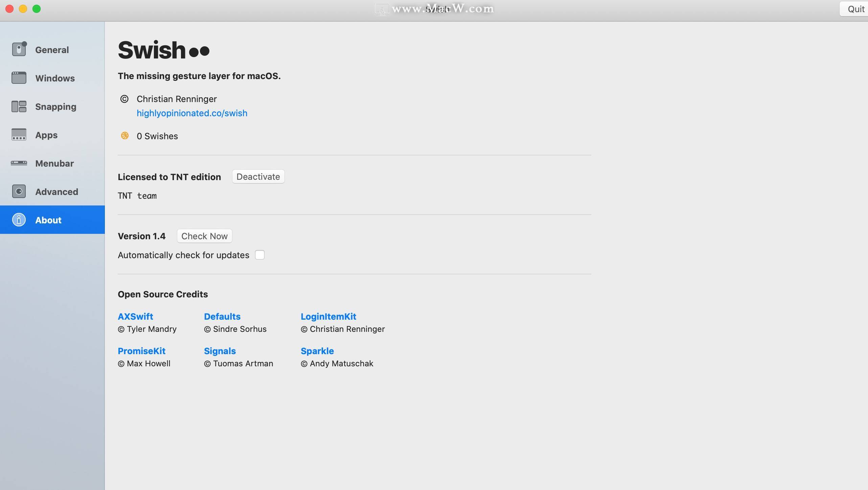The width and height of the screenshot is (868, 490).
Task: Click '© Sindre Sorhus' credit text
Action: (235, 329)
